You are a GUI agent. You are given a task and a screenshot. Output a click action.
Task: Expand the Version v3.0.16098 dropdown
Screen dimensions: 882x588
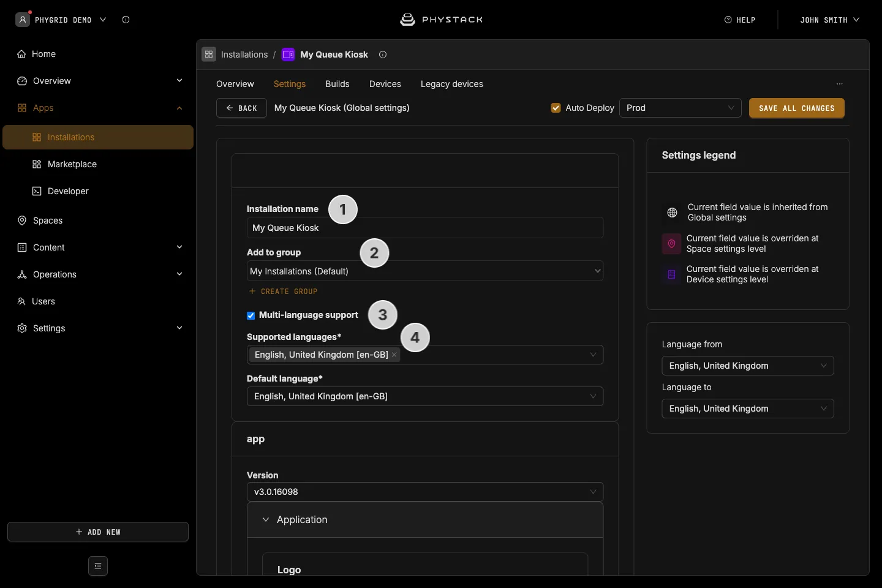[425, 492]
